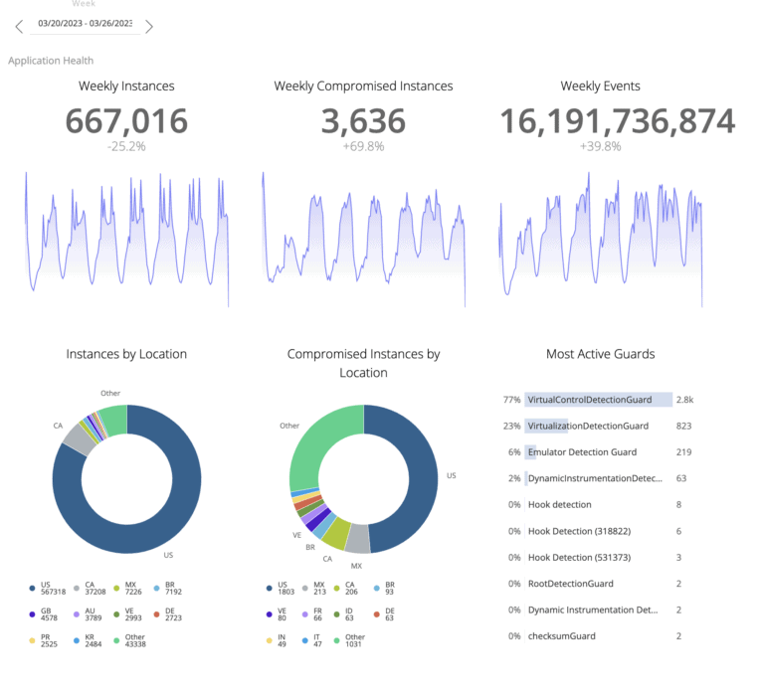Click the +69.8% change label
The width and height of the screenshot is (764, 700).
pos(363,146)
